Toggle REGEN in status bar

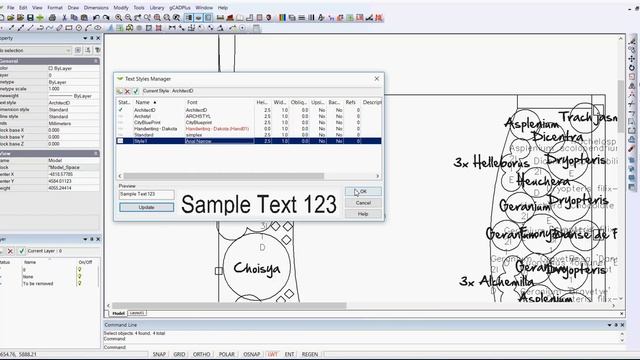click(310, 354)
